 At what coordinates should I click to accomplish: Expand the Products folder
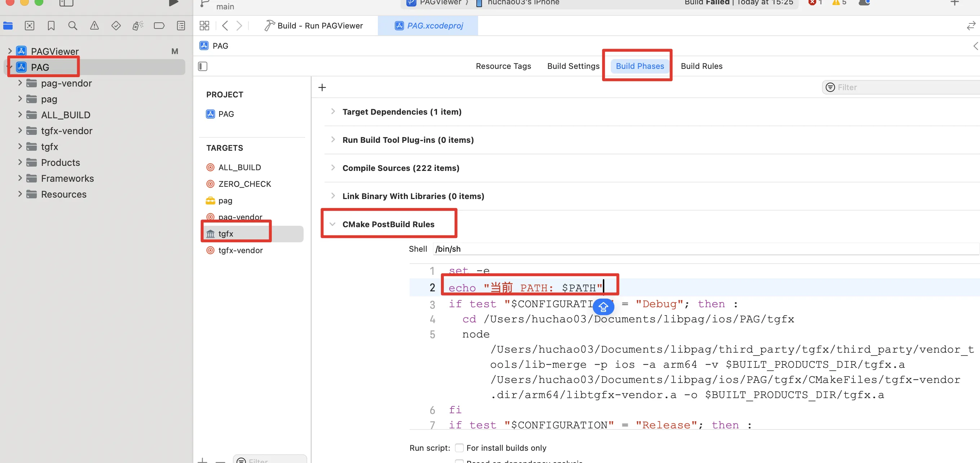pyautogui.click(x=20, y=162)
